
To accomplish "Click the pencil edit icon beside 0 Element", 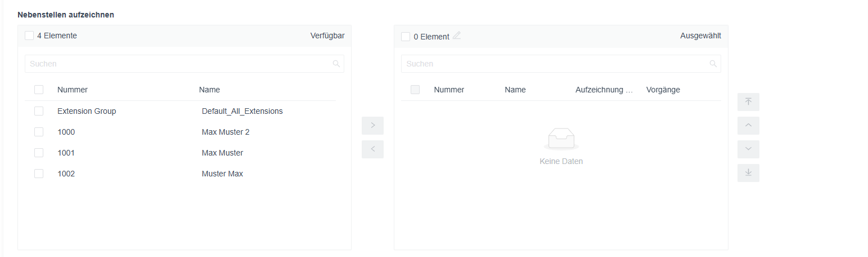I will tap(457, 36).
